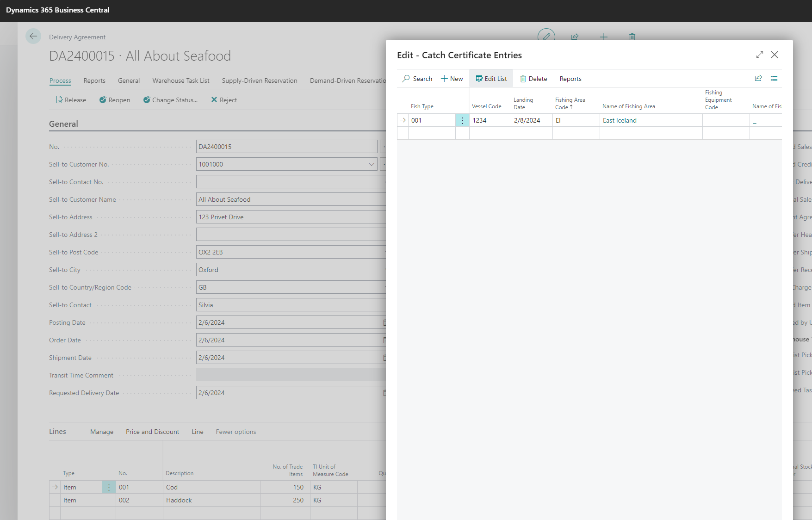Delete the selected catch certificate entry
This screenshot has height=520, width=812.
point(533,79)
